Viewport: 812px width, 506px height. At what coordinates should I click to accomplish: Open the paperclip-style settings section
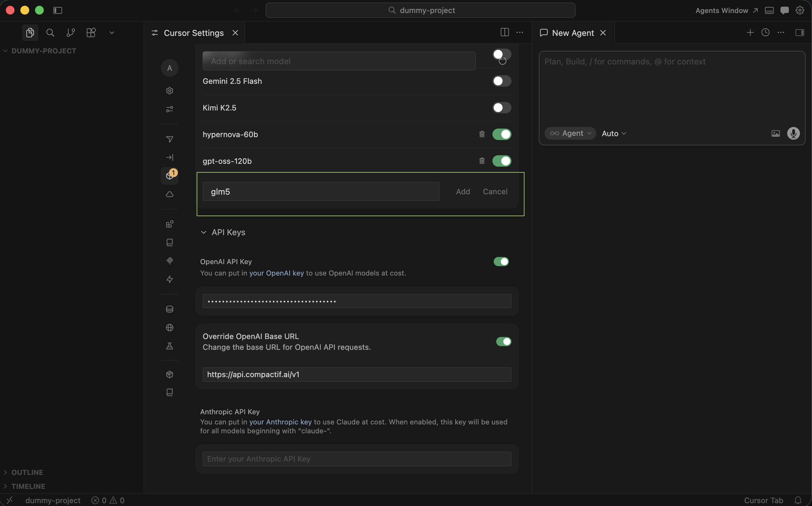click(169, 261)
